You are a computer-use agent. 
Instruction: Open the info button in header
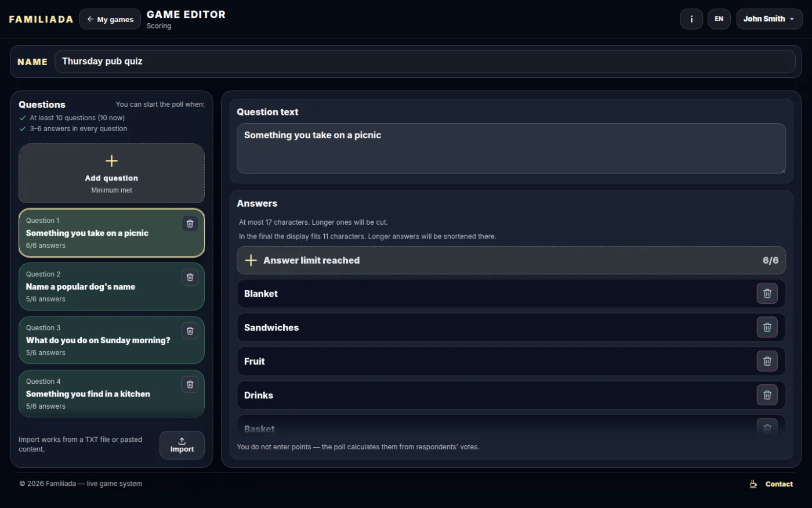[691, 19]
